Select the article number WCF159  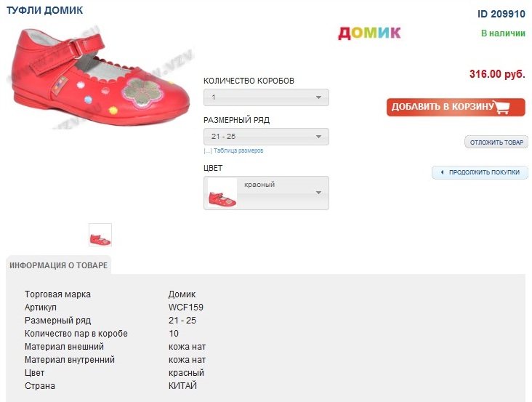[x=186, y=307]
